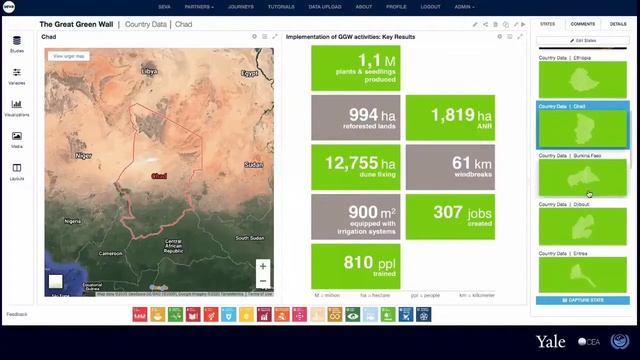Select SDG 17 Partnerships navy icon
Screen dimensions: 640x360
pos(424,314)
